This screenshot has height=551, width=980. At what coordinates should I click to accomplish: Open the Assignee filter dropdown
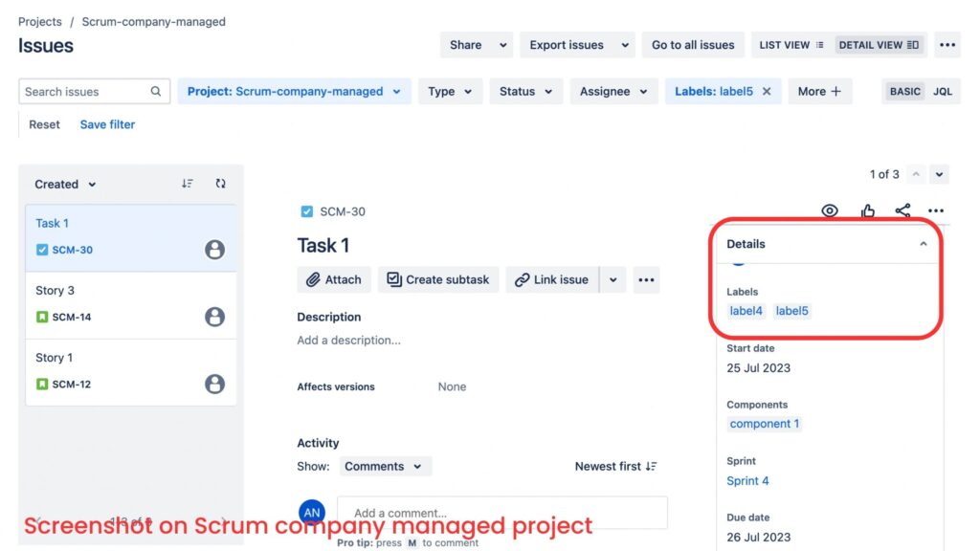[x=613, y=91]
